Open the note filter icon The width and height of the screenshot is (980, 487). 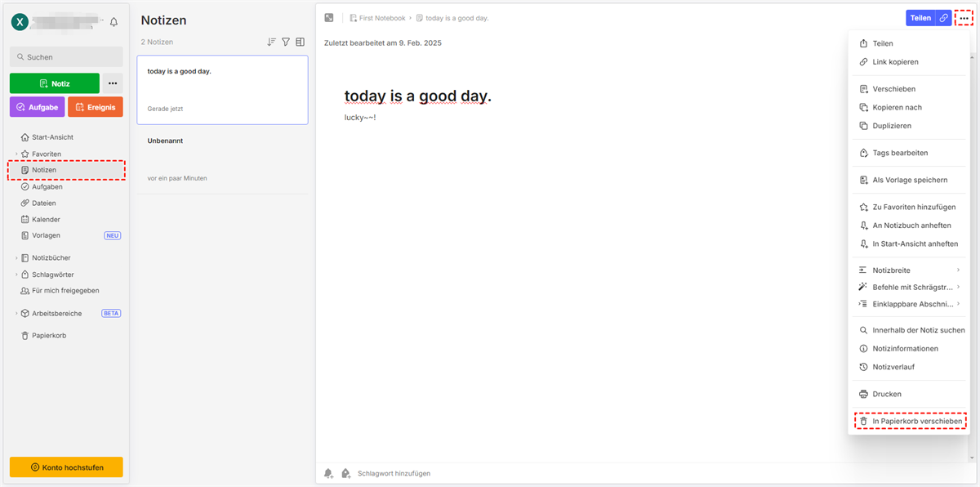coord(286,42)
